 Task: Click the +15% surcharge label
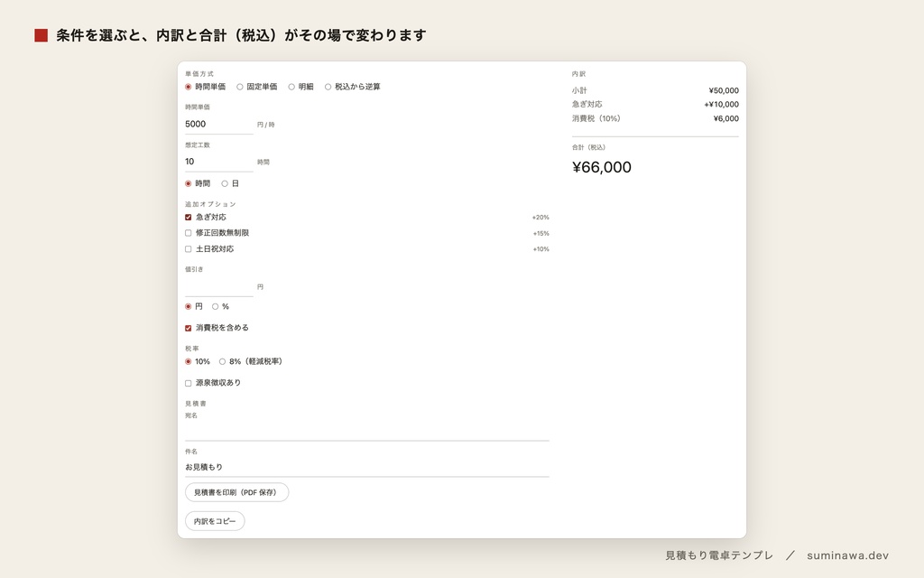(541, 234)
